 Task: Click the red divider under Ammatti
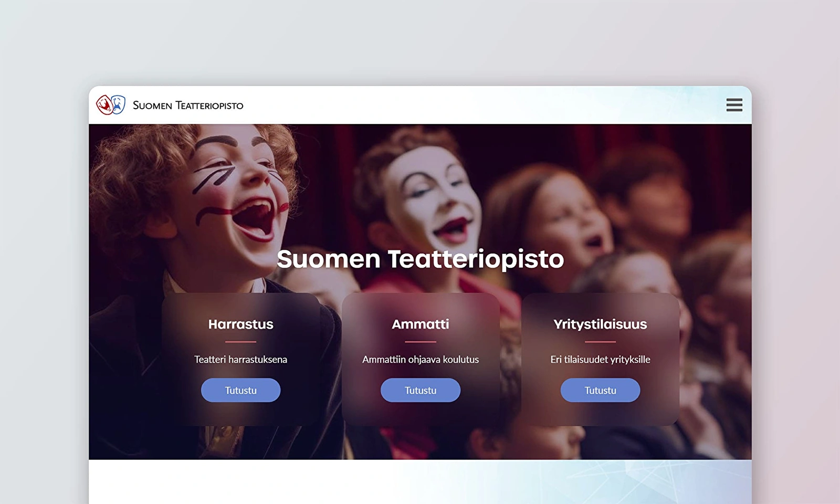(x=421, y=342)
